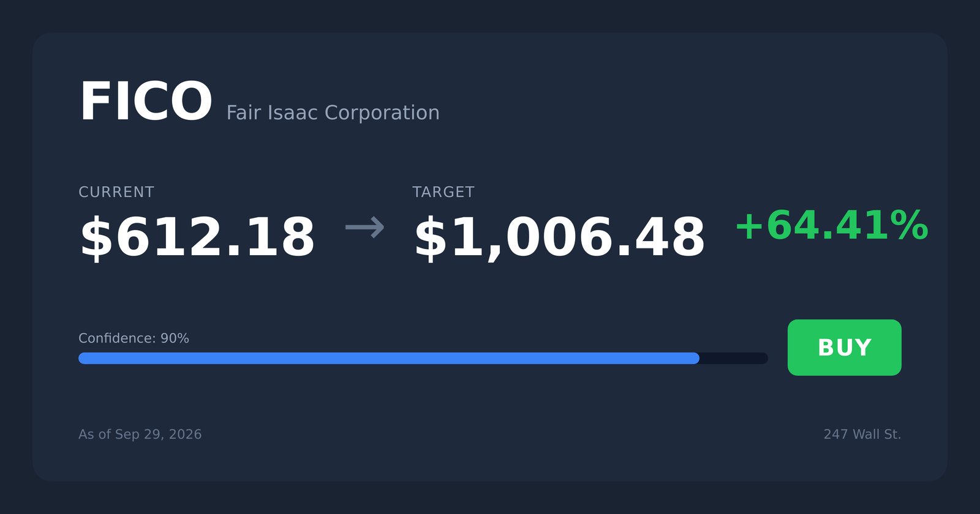
Task: Open the 247 Wall St. source attribution
Action: (862, 434)
